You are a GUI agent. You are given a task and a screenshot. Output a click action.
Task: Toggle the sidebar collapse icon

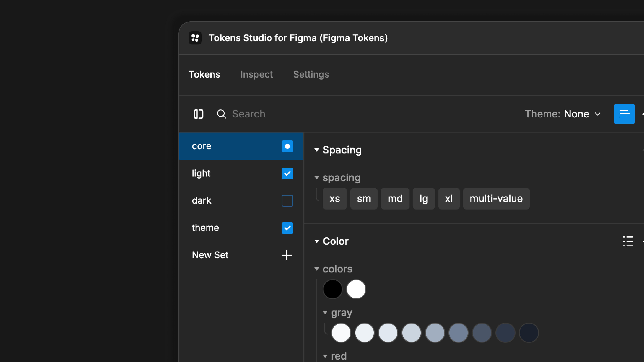coord(198,114)
